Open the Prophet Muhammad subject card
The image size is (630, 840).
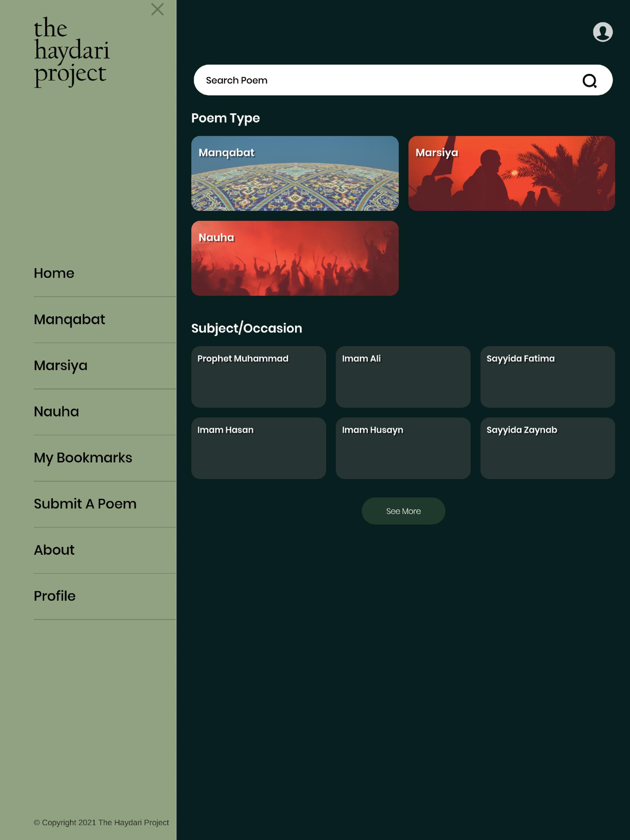(258, 377)
